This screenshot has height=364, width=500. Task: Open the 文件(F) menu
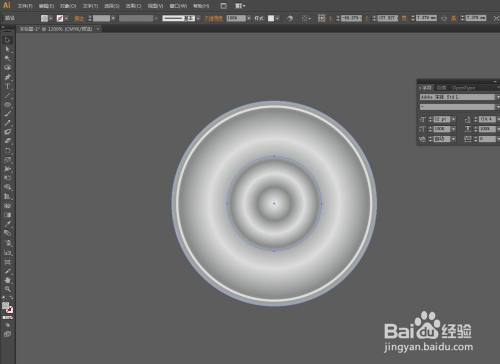click(x=25, y=6)
